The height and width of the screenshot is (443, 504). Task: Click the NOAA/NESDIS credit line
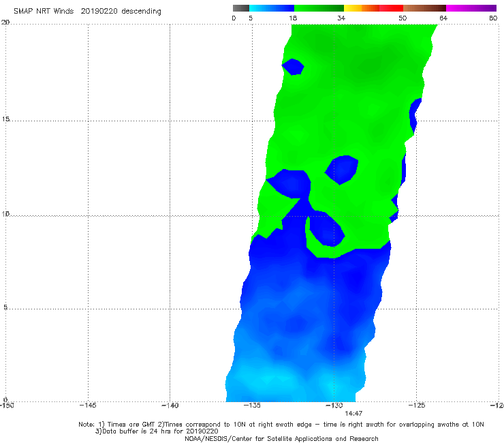(x=281, y=439)
